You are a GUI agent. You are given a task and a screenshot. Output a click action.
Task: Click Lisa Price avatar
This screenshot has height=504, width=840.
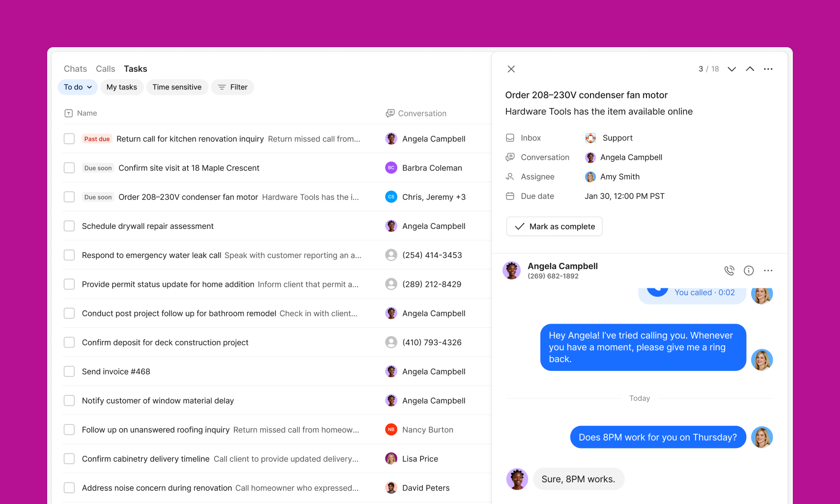point(391,458)
